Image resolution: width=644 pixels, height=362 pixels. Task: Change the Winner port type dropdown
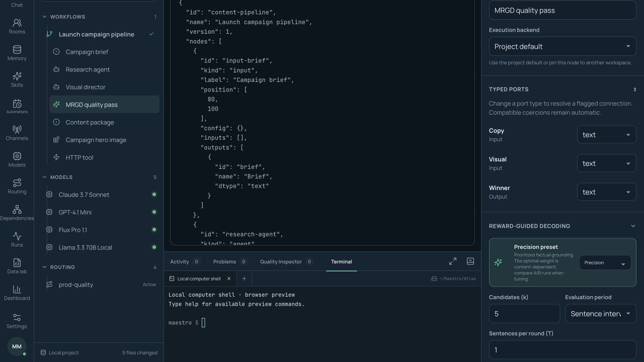606,192
